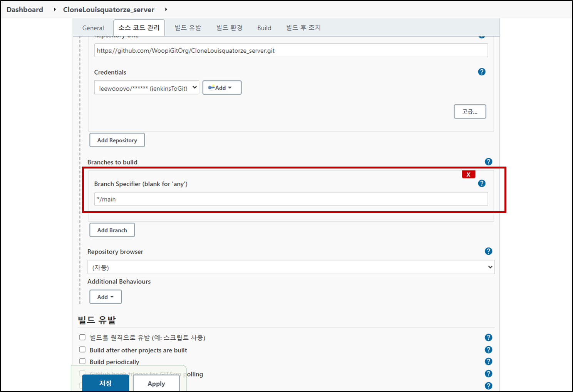Go to the Dashboard breadcrumb link
The width and height of the screenshot is (573, 392).
click(25, 10)
